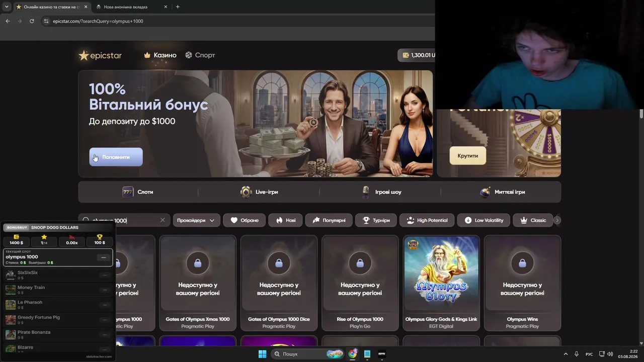Click the minus button for SixSixSix
The width and height of the screenshot is (644, 362).
105,275
